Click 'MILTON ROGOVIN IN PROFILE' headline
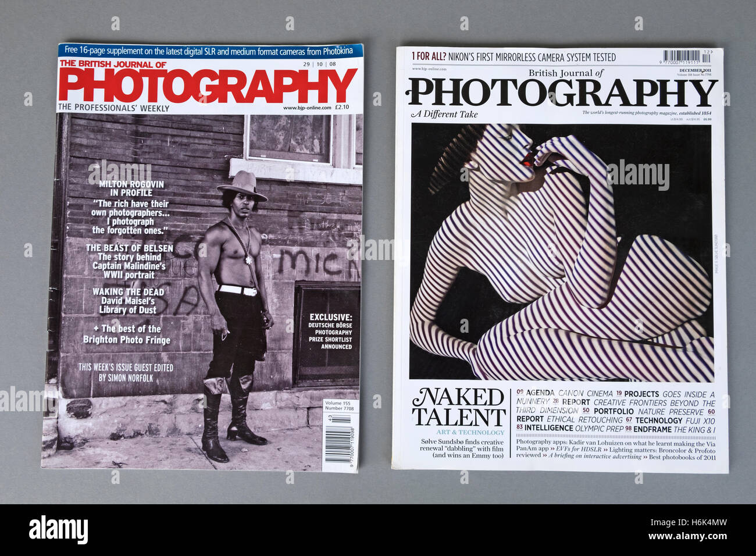This screenshot has width=756, height=556. pos(131,188)
